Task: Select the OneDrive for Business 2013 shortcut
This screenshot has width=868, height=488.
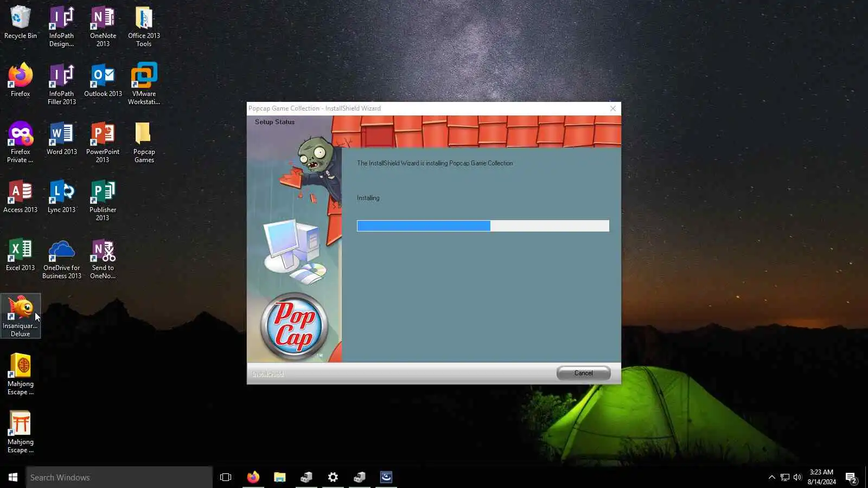Action: point(61,259)
